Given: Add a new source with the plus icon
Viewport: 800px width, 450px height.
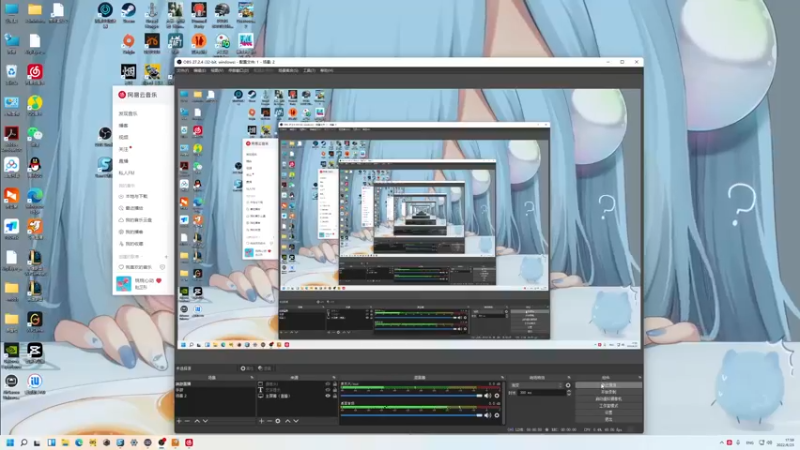Looking at the screenshot, I should tap(261, 421).
